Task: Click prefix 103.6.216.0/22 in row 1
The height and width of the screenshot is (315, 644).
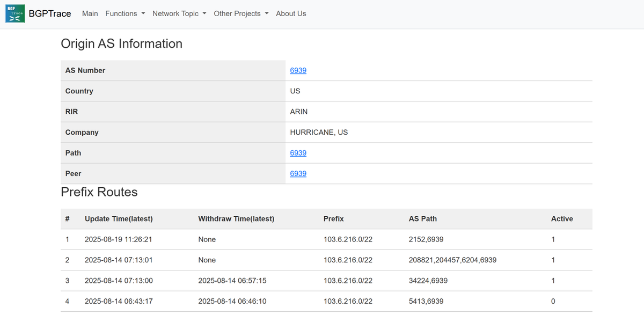Action: pyautogui.click(x=348, y=239)
